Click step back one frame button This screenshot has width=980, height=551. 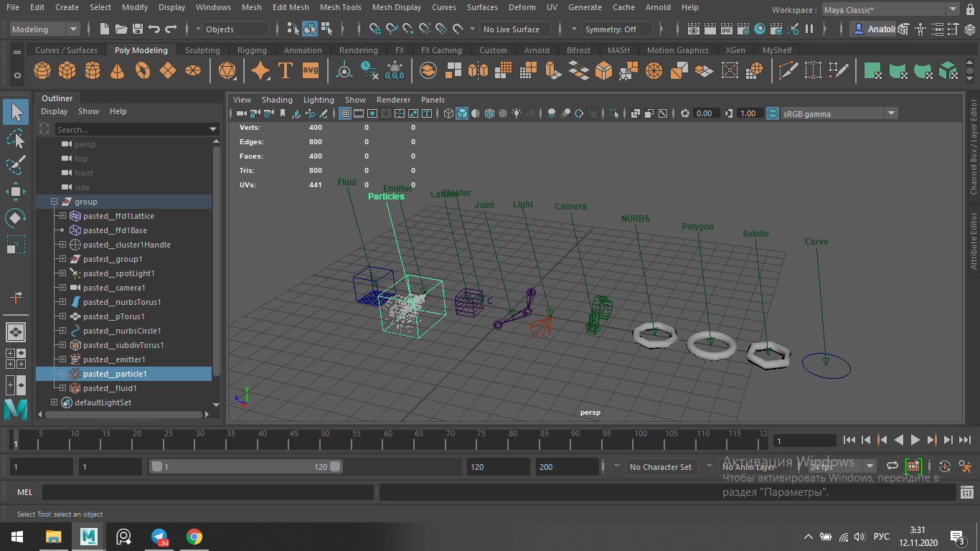point(866,440)
